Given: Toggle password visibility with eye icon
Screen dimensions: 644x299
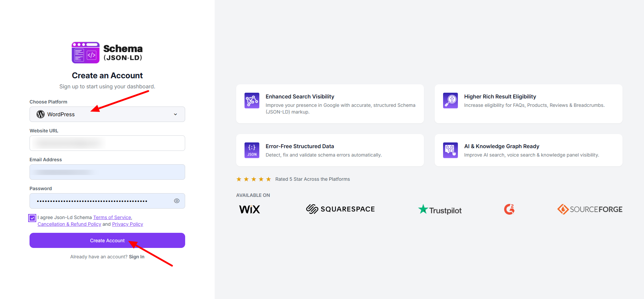Looking at the screenshot, I should tap(177, 201).
